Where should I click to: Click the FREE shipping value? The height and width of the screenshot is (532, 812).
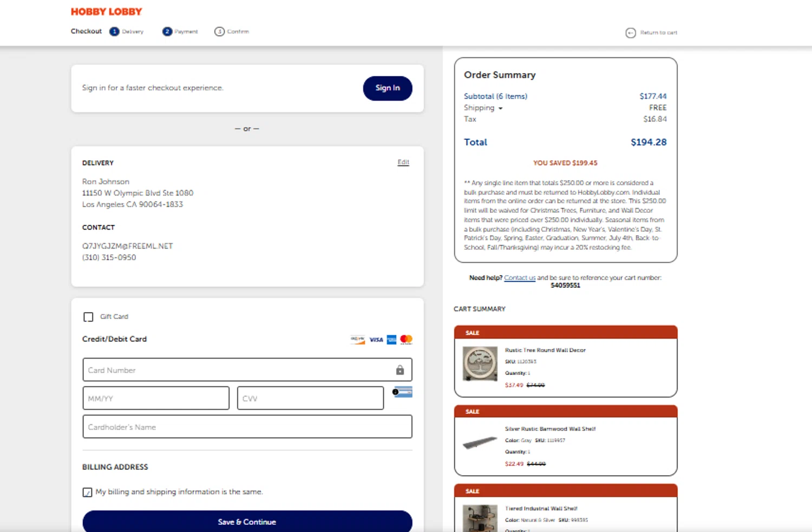click(658, 108)
